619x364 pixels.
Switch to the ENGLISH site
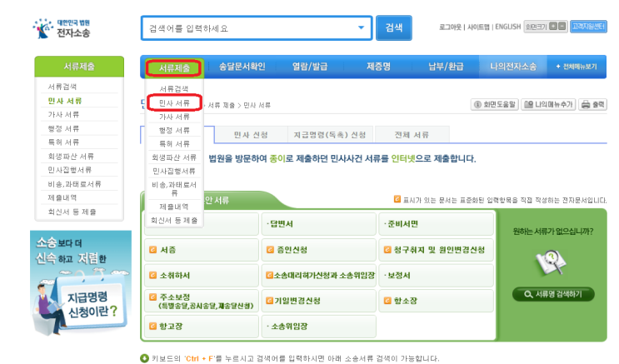coord(507,27)
